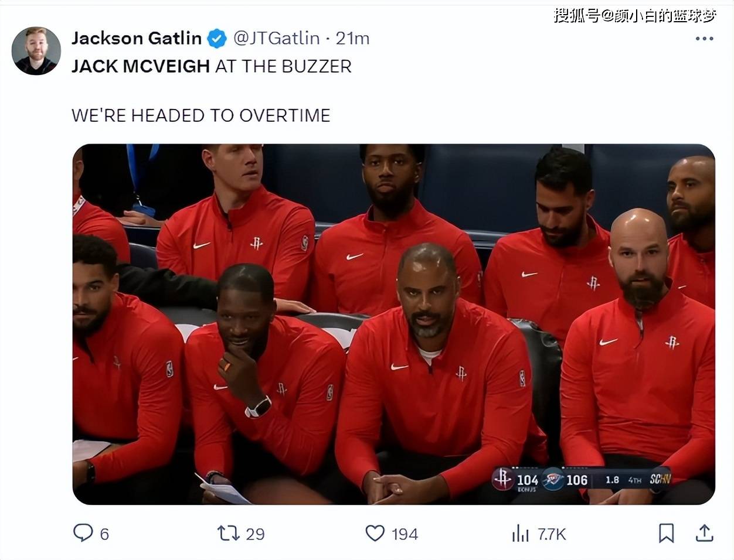Image resolution: width=734 pixels, height=560 pixels.
Task: Open the @JTGatlin handle link
Action: (277, 38)
